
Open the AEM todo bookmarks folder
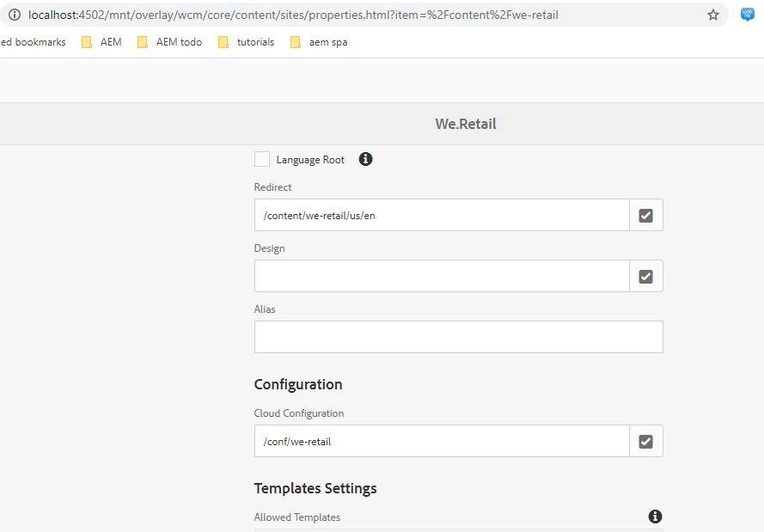tap(170, 42)
